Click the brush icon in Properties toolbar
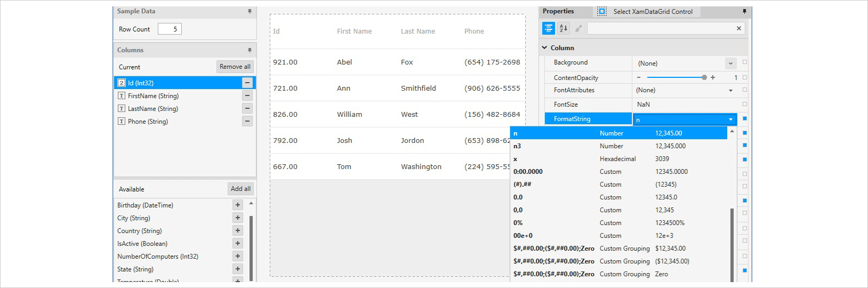Viewport: 868px width, 288px height. [x=578, y=28]
